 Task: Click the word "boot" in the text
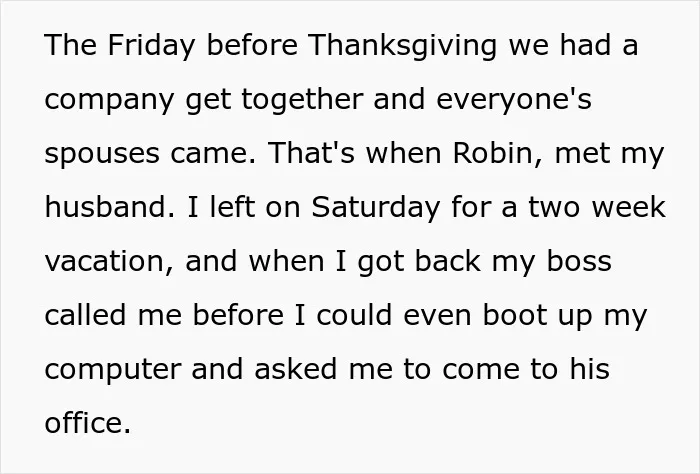pyautogui.click(x=515, y=315)
